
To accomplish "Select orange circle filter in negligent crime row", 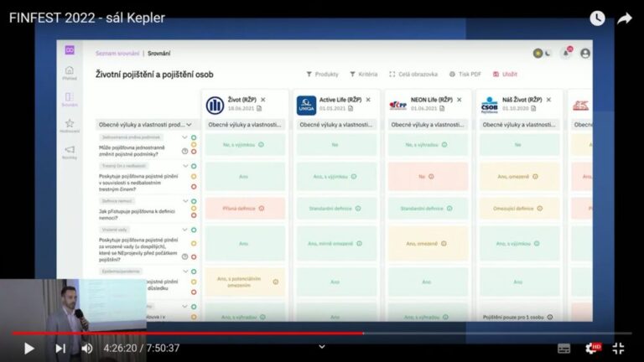I will pos(194,177).
